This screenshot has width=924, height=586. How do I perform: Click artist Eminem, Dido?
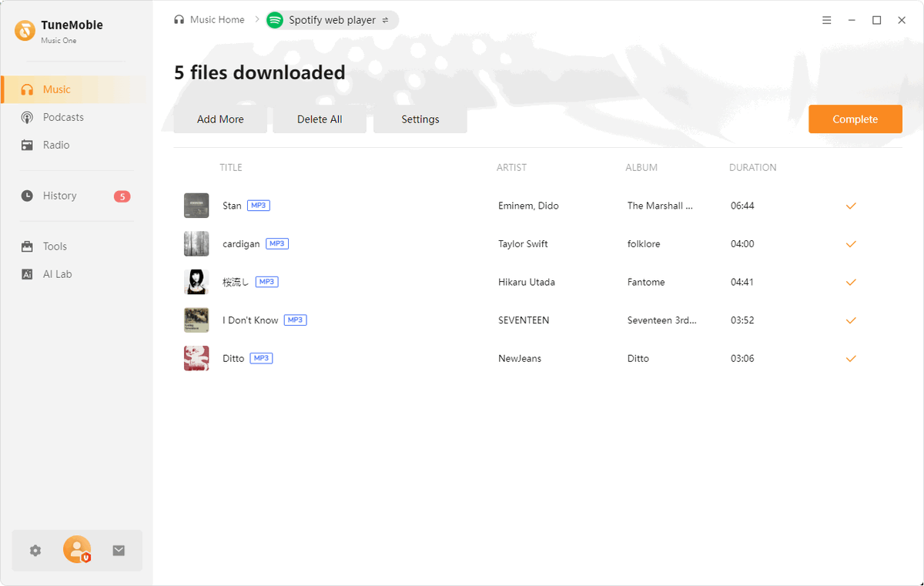528,206
